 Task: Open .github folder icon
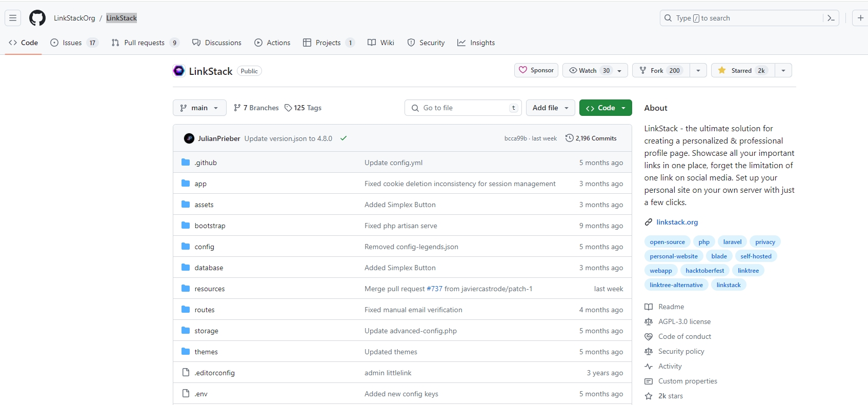[x=186, y=163]
